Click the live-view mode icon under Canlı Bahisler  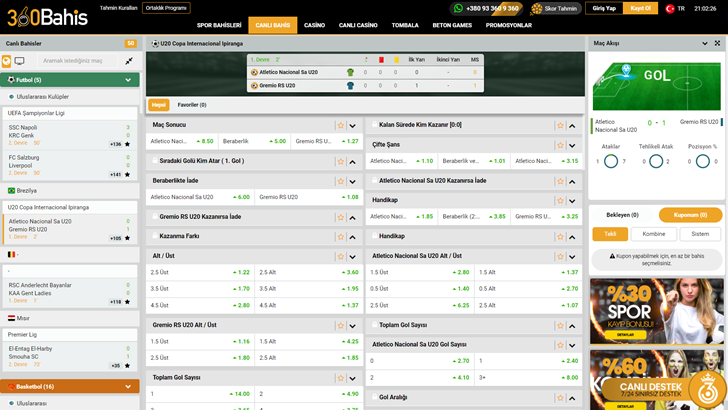click(6, 61)
